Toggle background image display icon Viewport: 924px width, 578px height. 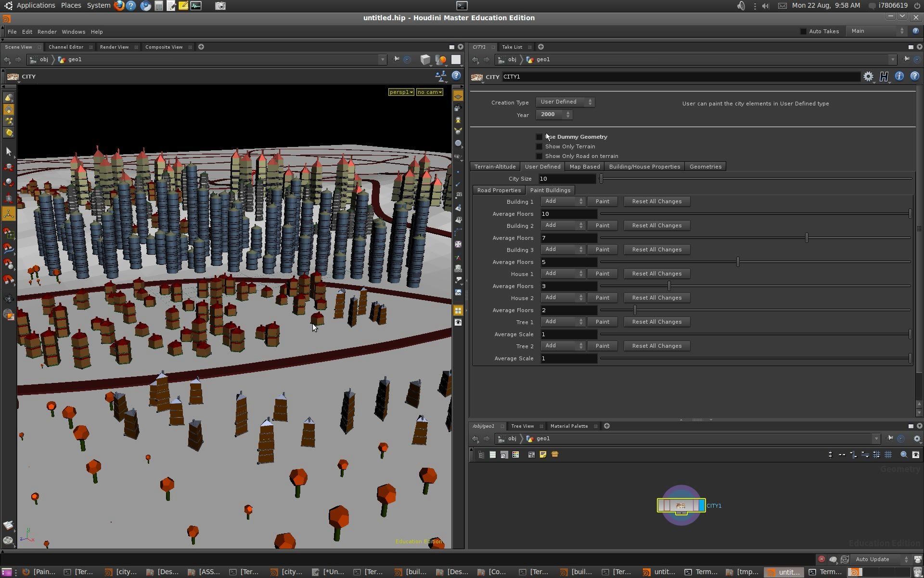click(458, 292)
